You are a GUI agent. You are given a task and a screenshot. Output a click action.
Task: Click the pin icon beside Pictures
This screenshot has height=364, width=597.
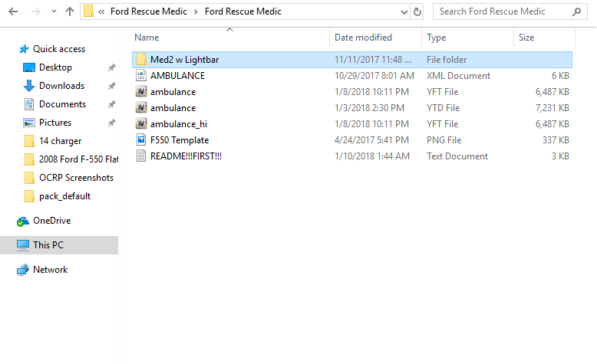pyautogui.click(x=111, y=123)
